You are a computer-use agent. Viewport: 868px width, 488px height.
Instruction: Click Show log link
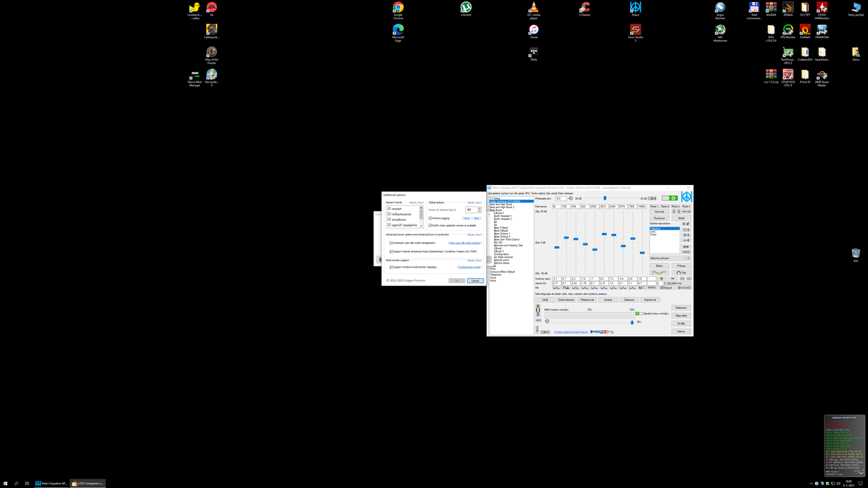[467, 218]
